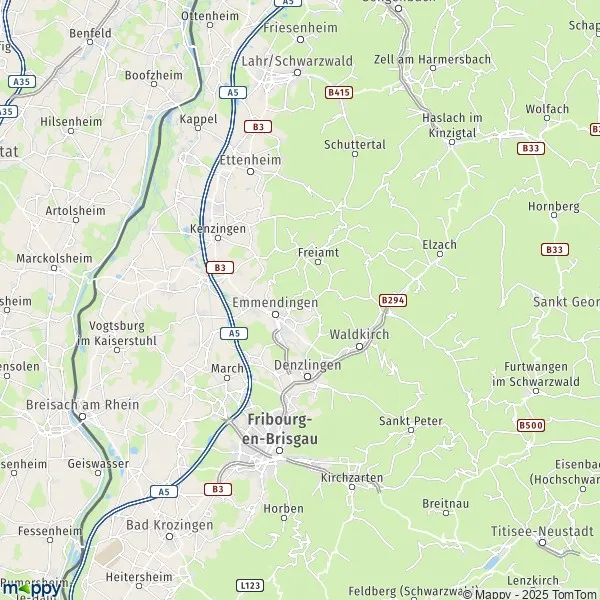The image size is (600, 600).
Task: Click the Bad Krozingen town label
Action: (170, 525)
